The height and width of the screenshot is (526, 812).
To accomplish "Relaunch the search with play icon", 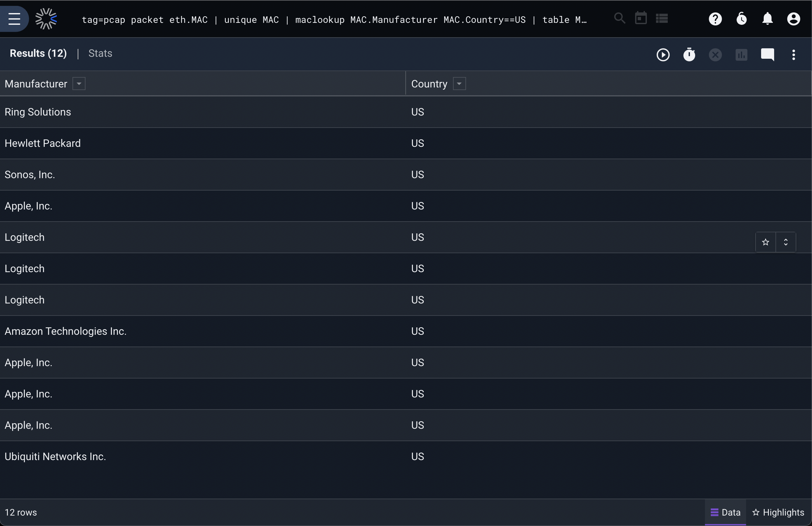I will pyautogui.click(x=663, y=54).
